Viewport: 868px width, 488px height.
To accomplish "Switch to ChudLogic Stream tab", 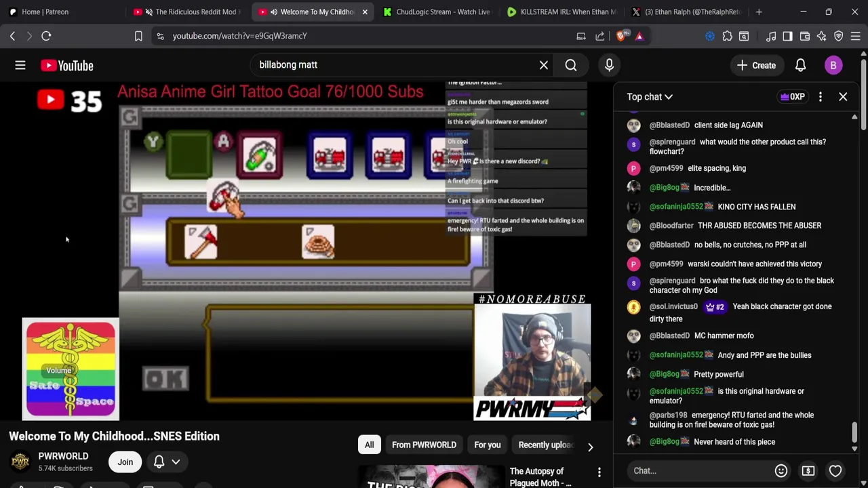I will (x=437, y=12).
